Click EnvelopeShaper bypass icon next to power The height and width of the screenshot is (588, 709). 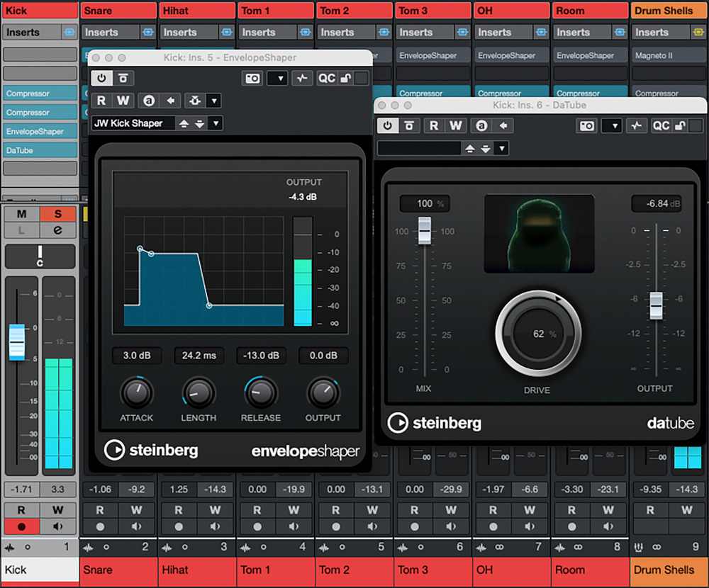[x=123, y=78]
